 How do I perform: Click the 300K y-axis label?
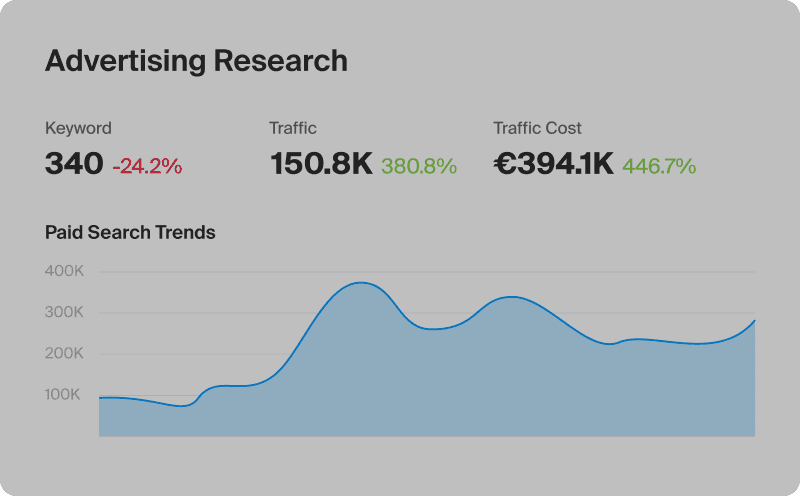pyautogui.click(x=64, y=312)
